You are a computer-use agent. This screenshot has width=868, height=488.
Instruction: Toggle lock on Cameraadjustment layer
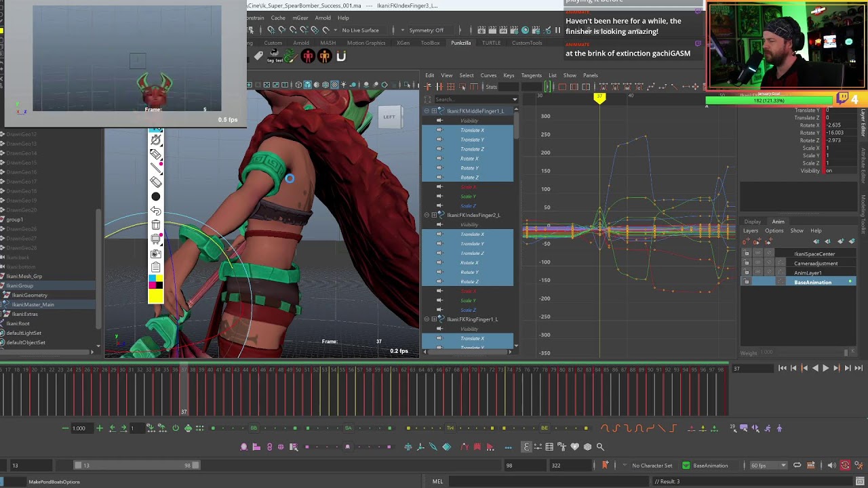click(747, 264)
